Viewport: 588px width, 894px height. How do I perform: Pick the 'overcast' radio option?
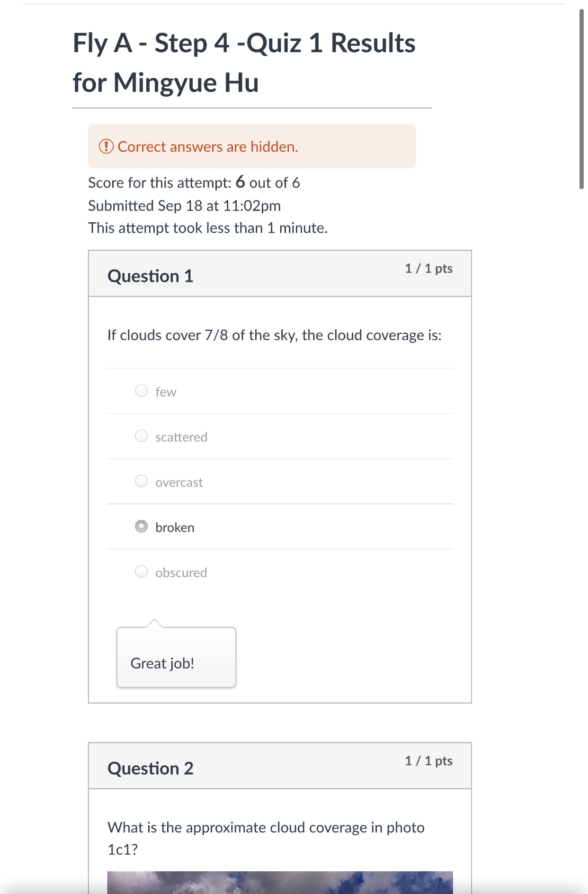[x=142, y=481]
